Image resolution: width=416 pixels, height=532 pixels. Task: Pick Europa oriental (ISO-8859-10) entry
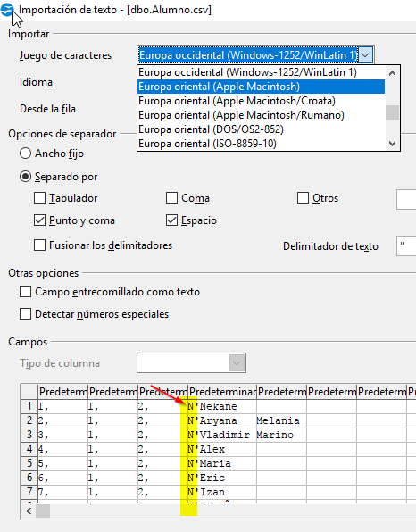coord(207,144)
